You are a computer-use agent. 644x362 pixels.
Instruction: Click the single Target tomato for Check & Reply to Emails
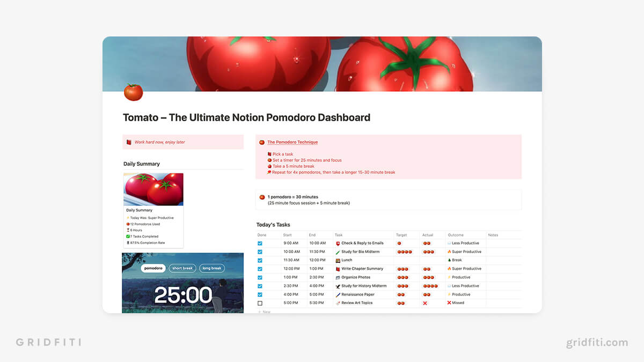click(399, 243)
